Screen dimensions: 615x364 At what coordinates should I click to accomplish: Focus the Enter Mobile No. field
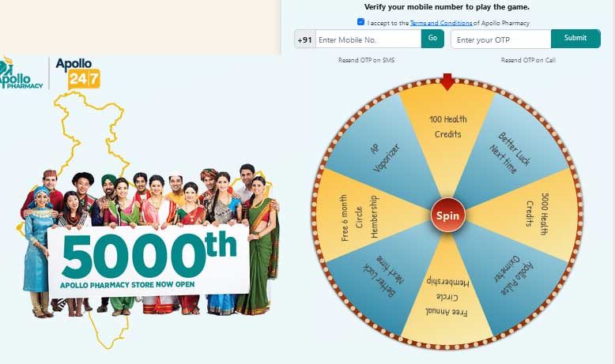point(368,39)
